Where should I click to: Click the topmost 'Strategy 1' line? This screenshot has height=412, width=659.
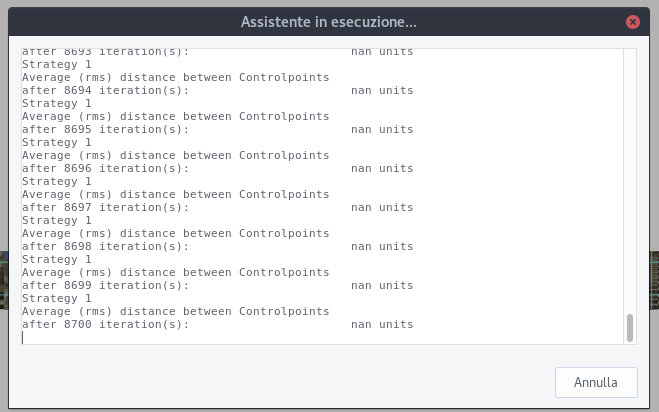tap(56, 64)
